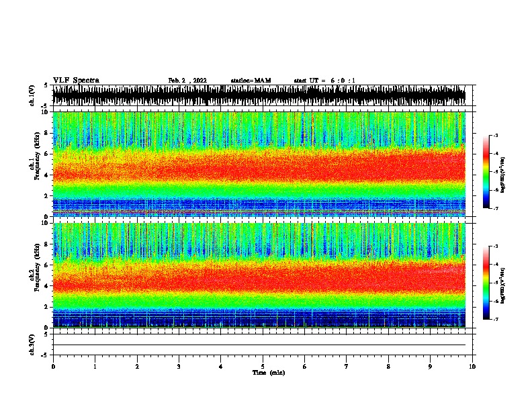Click the lower colorbar "log(PSD)" label
The height and width of the screenshot is (411, 532).
pyautogui.click(x=502, y=285)
